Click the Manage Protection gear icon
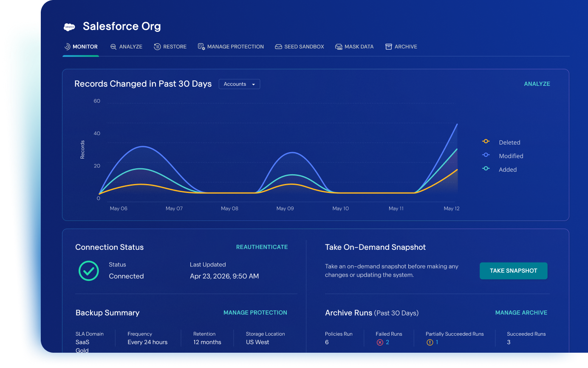This screenshot has width=588, height=368. pos(201,47)
